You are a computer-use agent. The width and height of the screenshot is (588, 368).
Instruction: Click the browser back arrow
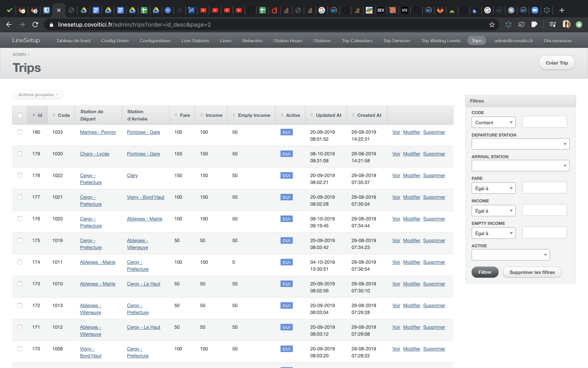[x=9, y=25]
